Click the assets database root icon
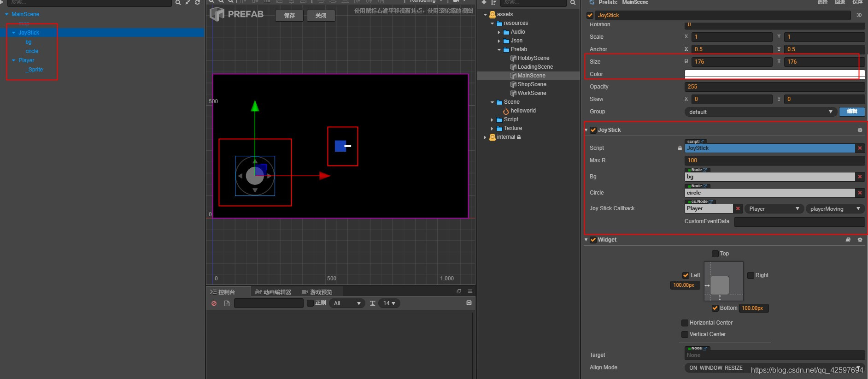Screen dimensions: 868x379 tap(493, 14)
